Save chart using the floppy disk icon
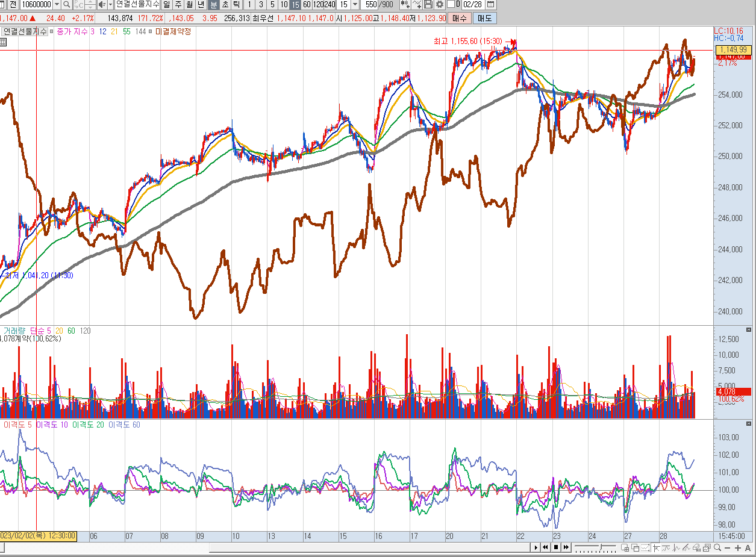The height and width of the screenshot is (557, 756). (428, 5)
